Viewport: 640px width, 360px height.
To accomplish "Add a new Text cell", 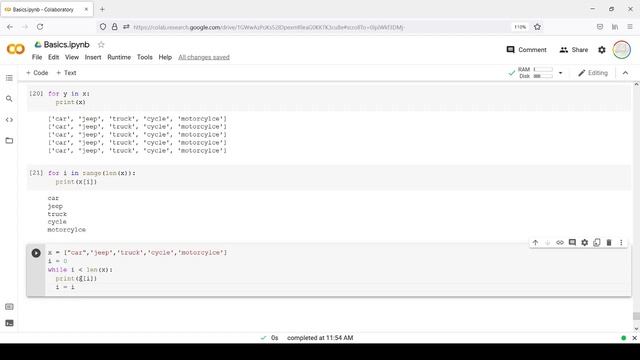I will [x=66, y=73].
